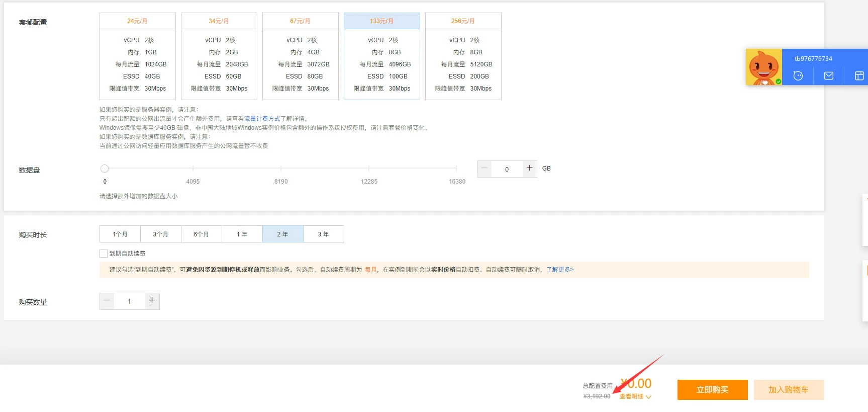
Task: Click the orange mascot avatar
Action: [763, 67]
